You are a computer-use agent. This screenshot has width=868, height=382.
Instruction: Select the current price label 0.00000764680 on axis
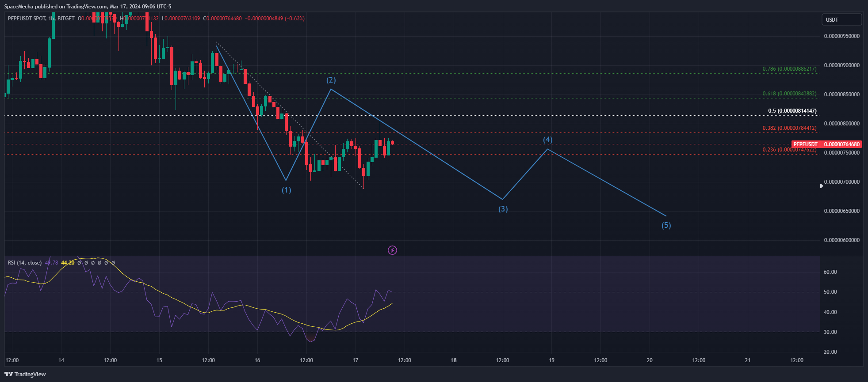point(841,144)
